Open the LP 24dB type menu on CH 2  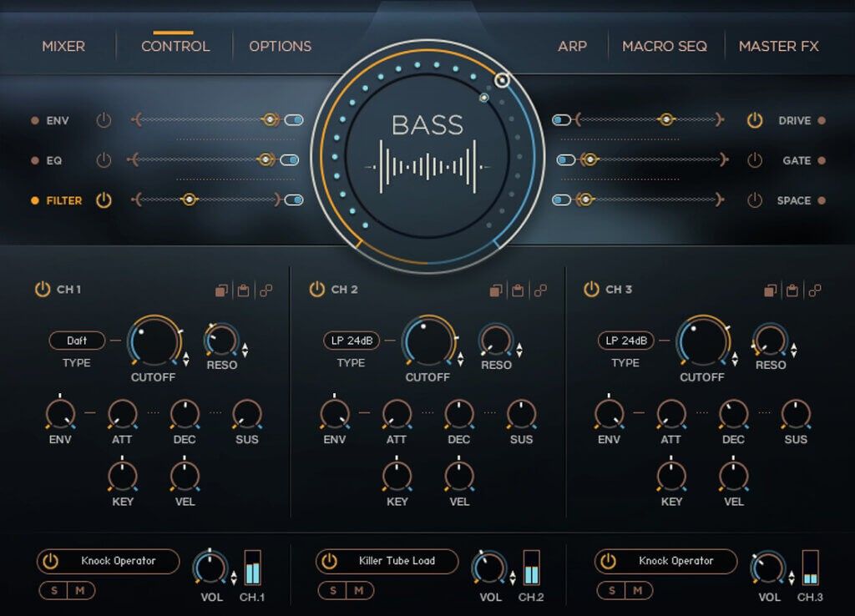click(350, 341)
